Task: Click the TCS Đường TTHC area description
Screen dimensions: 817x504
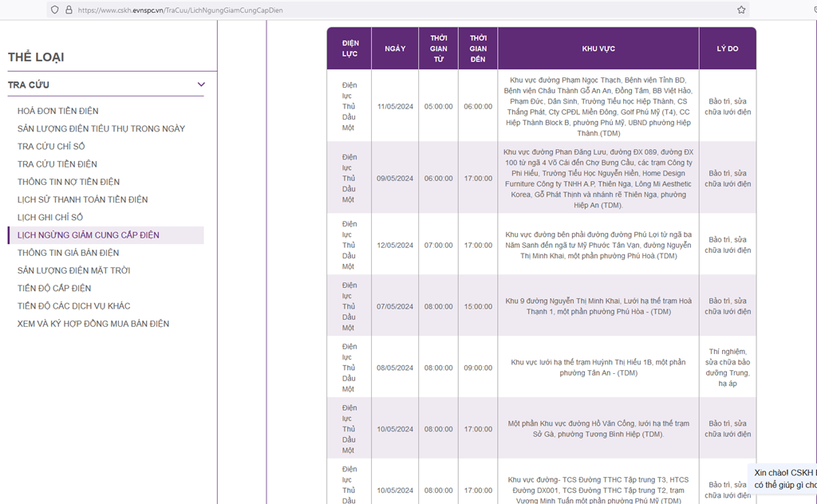Action: [598, 490]
